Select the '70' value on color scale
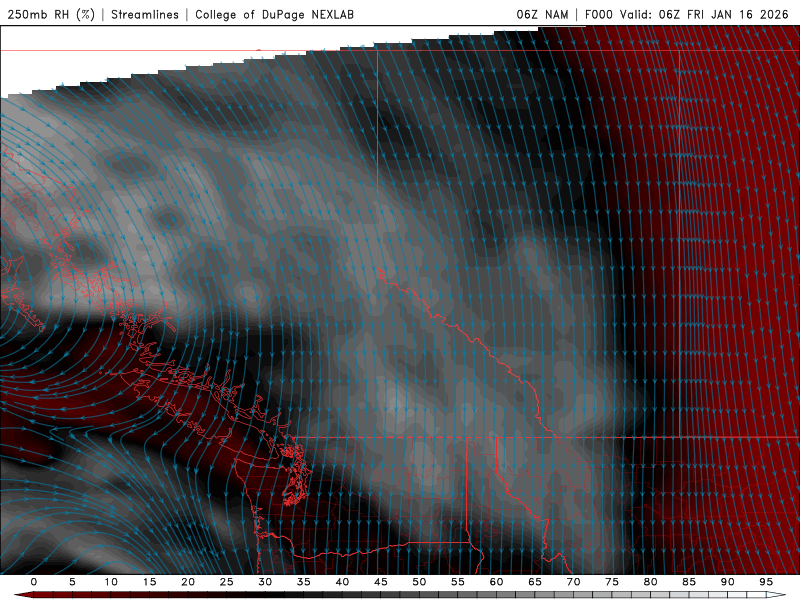This screenshot has height=600, width=800. (573, 582)
